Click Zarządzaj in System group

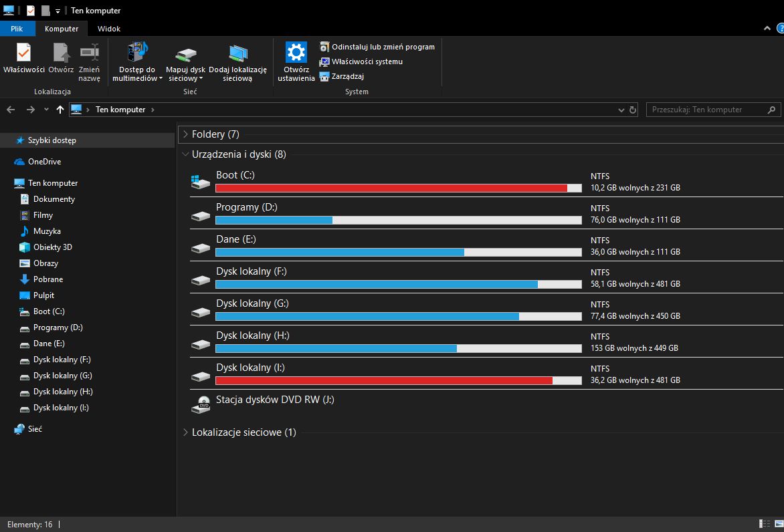pyautogui.click(x=347, y=76)
